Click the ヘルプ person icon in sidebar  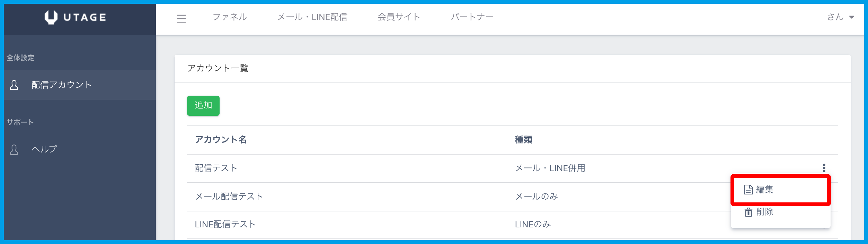[x=14, y=150]
